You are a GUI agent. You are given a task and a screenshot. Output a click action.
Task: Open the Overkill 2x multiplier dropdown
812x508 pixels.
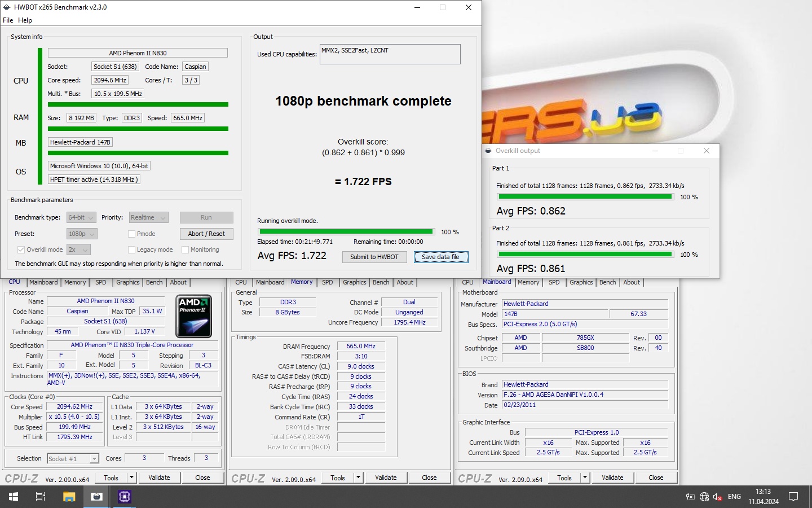click(x=78, y=249)
